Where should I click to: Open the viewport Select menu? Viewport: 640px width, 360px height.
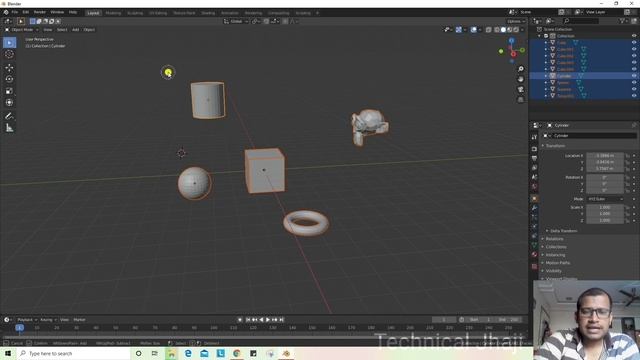(62, 30)
